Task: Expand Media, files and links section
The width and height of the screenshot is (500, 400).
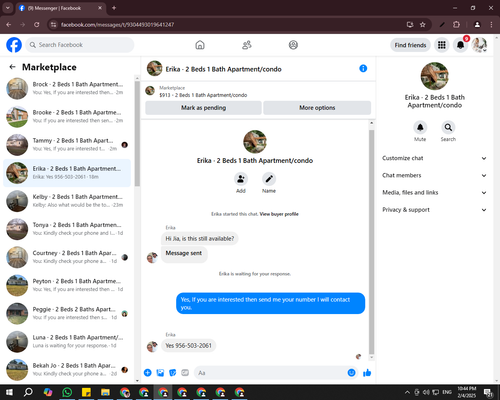Action: [434, 192]
